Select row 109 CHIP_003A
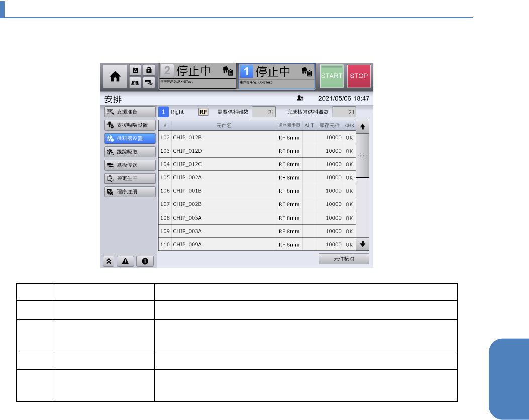Screen dimensions: 529x420 (x=257, y=231)
